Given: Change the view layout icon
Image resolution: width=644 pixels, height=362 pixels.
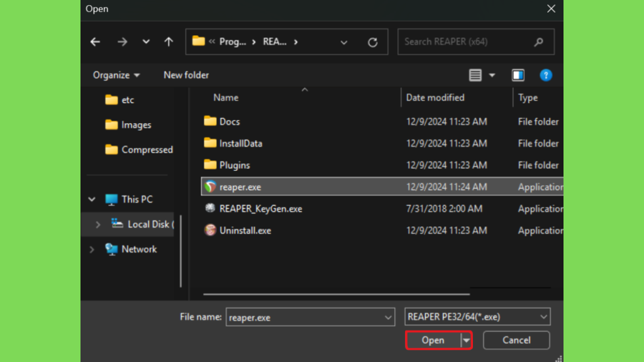Looking at the screenshot, I should point(475,75).
